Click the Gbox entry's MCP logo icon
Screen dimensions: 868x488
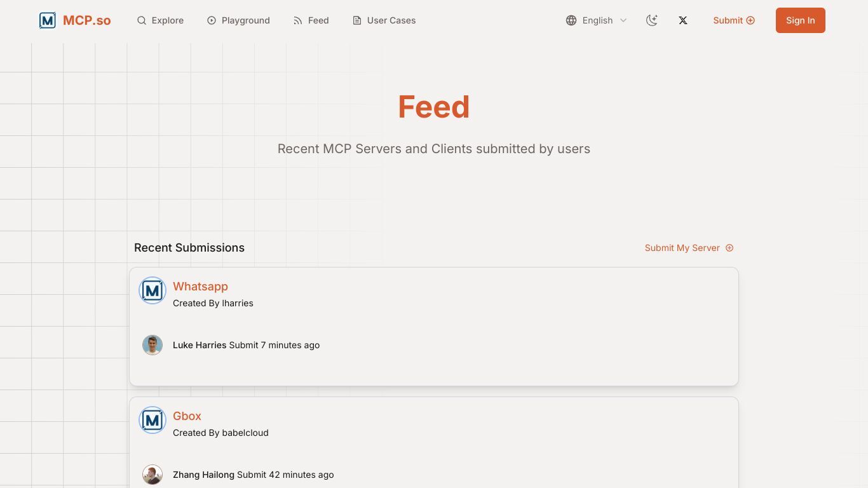coord(153,420)
